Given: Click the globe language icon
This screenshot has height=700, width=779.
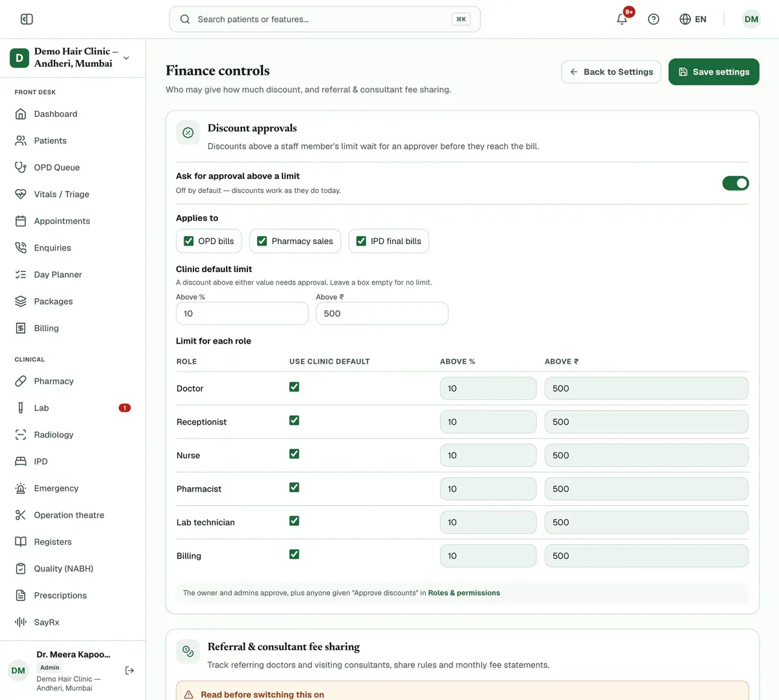Looking at the screenshot, I should coord(685,19).
